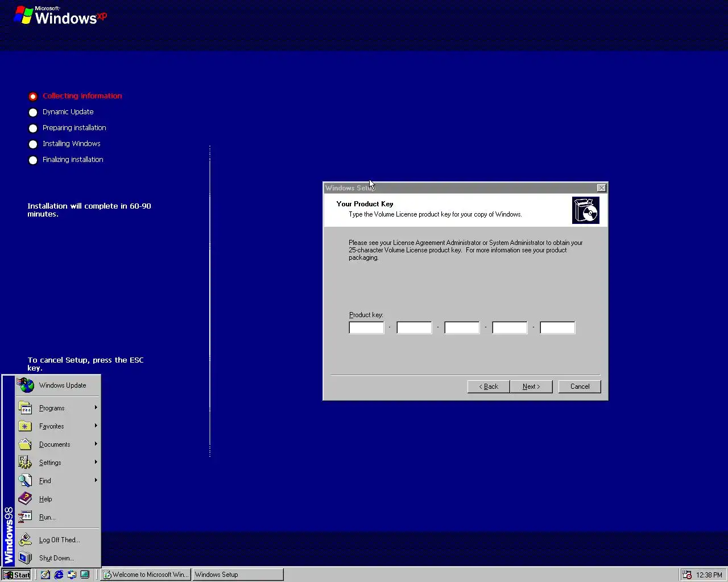The height and width of the screenshot is (582, 728).
Task: Click the Task Scheduler tray icon
Action: click(x=687, y=575)
